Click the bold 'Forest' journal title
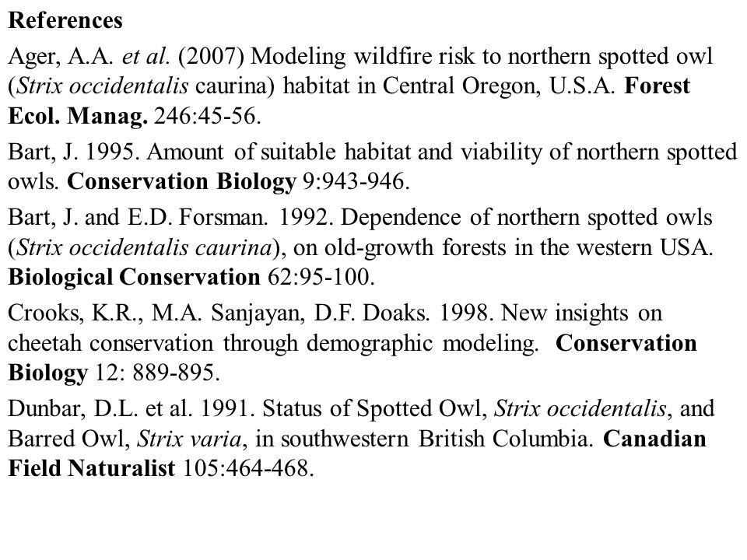 (657, 86)
